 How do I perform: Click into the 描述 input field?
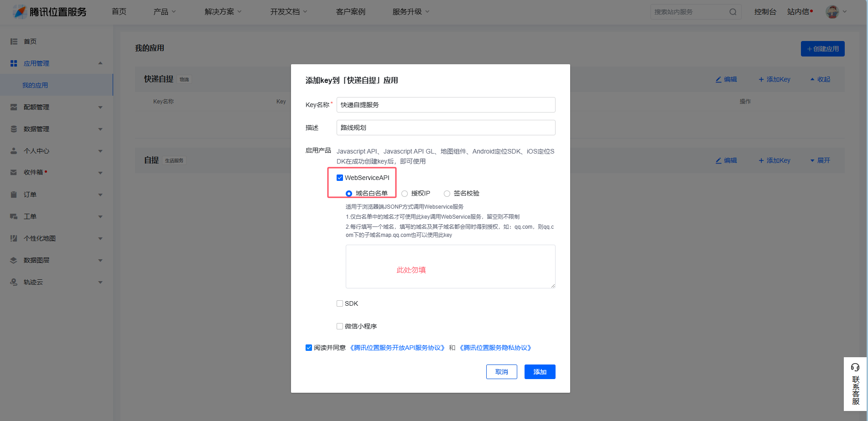click(x=446, y=128)
